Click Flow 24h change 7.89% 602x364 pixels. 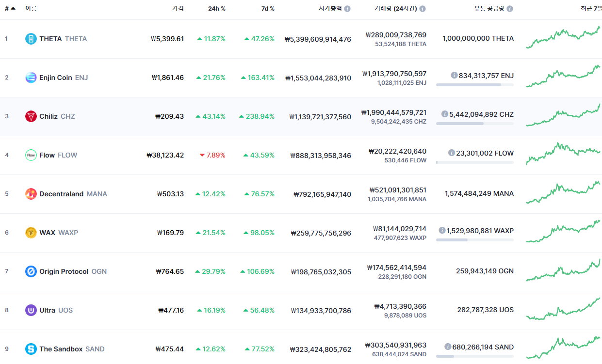pyautogui.click(x=212, y=155)
